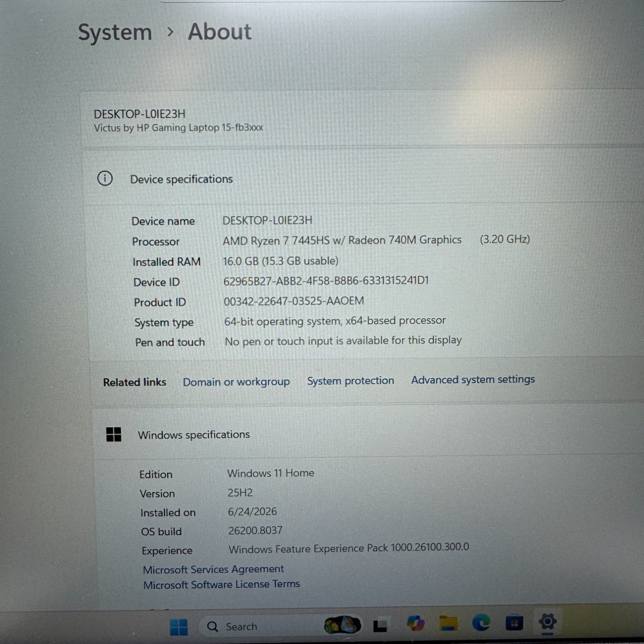Click the 'Windows 11 Home' edition value

[271, 473]
